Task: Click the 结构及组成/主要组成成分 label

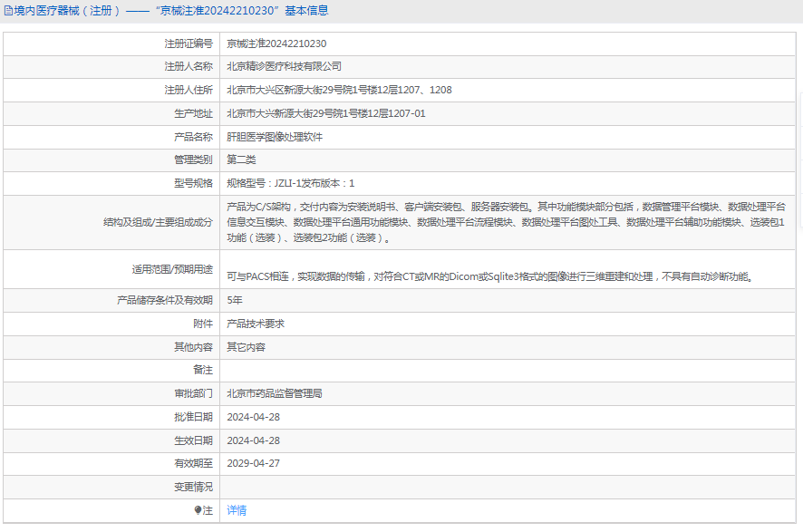Action: tap(158, 222)
